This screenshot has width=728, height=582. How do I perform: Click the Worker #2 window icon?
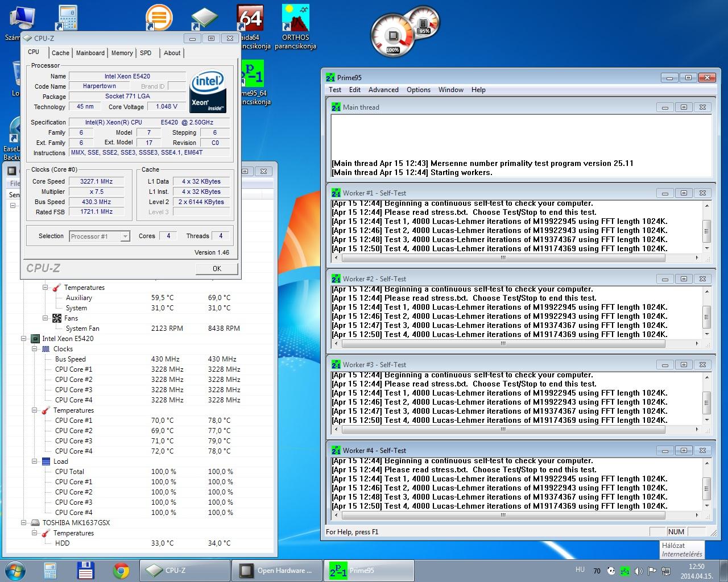click(x=336, y=278)
